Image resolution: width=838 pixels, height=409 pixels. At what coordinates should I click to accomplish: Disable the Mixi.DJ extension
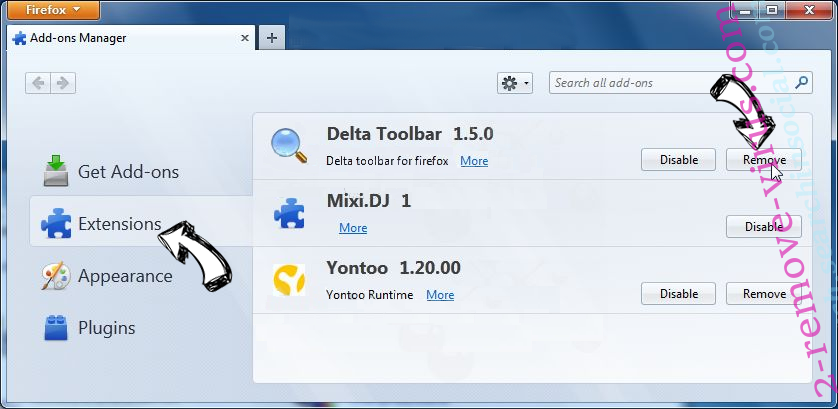(764, 227)
